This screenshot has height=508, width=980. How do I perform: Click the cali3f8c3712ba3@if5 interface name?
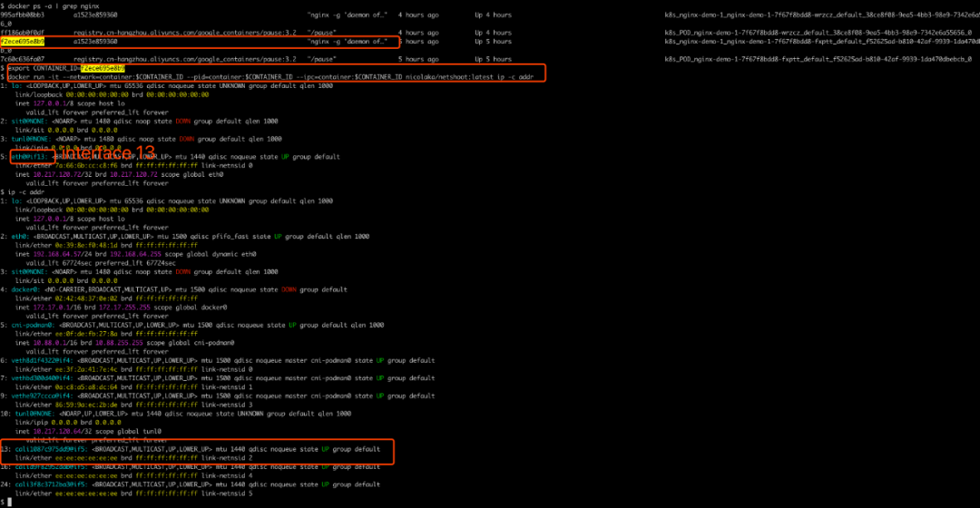[51, 484]
